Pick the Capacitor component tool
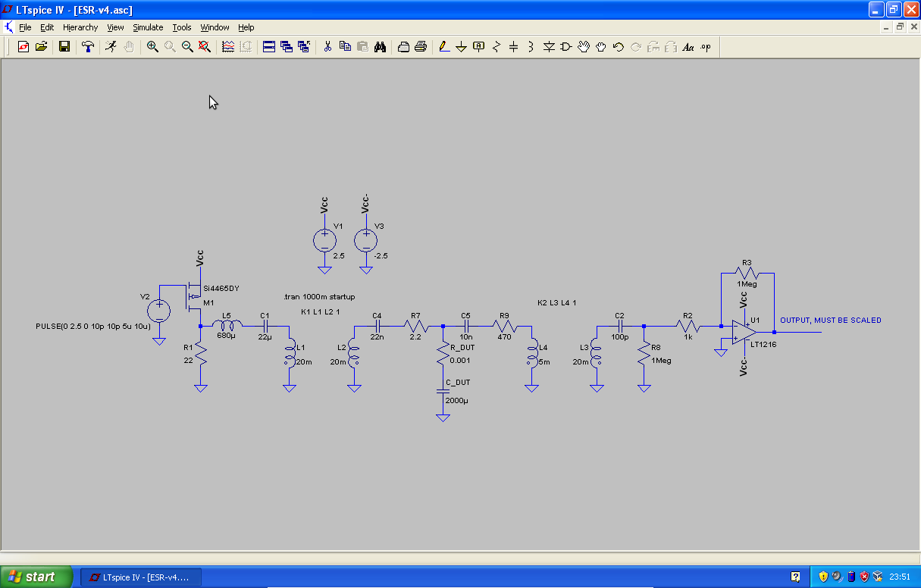The height and width of the screenshot is (588, 921). point(513,47)
